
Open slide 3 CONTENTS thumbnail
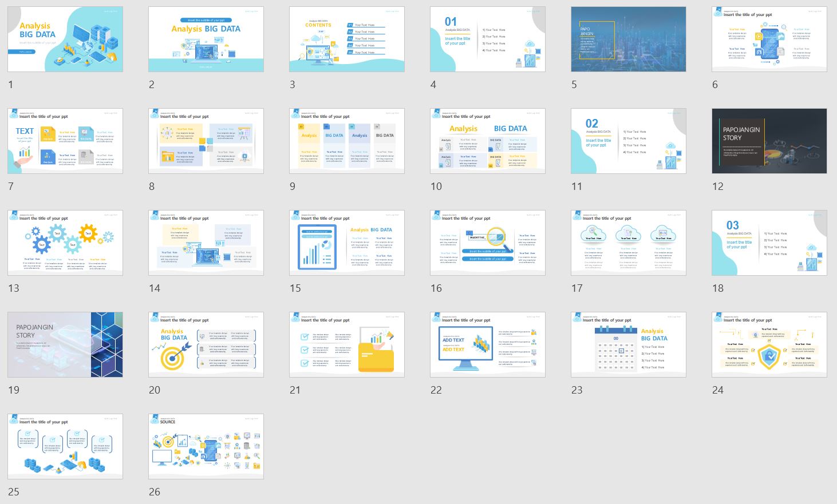347,39
